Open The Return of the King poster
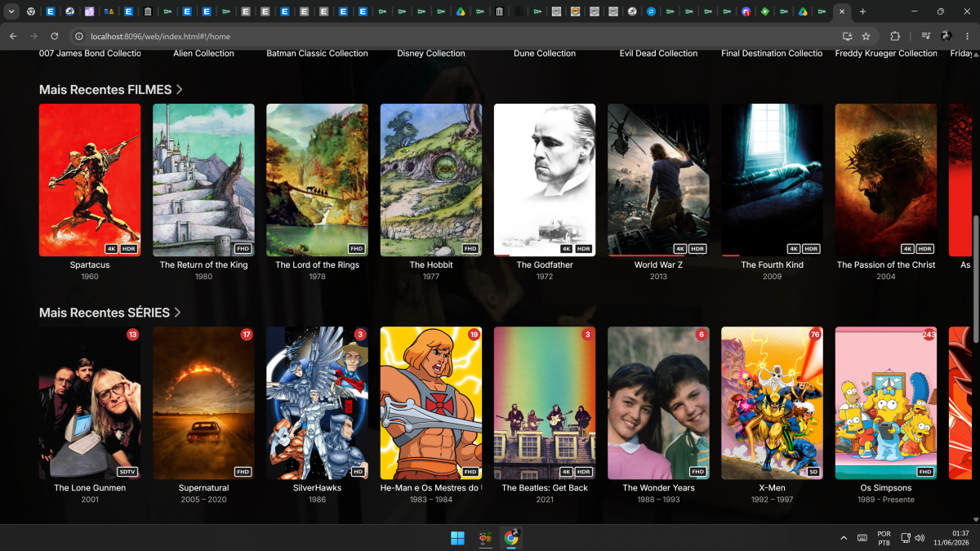Viewport: 980px width, 551px height. point(203,180)
